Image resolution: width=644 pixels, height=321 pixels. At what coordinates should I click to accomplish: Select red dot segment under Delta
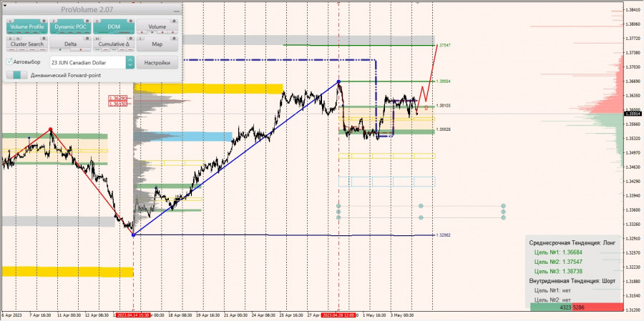tap(80, 49)
